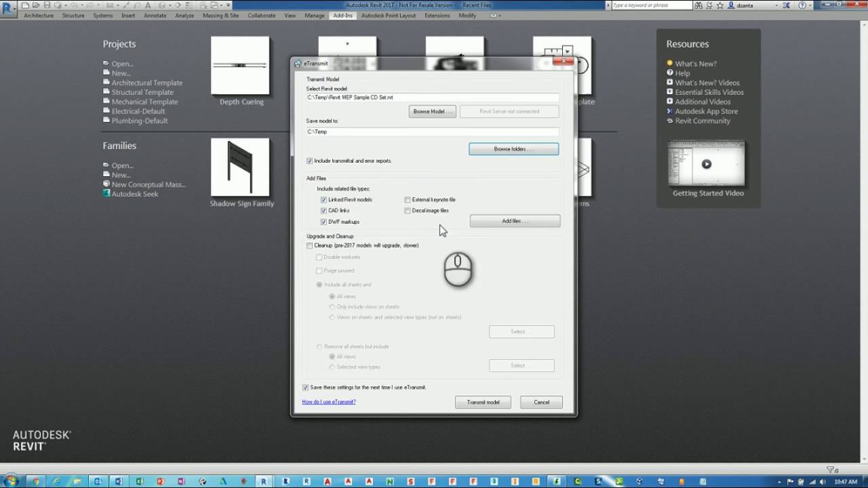Open the Revit application menu button
The height and width of the screenshot is (488, 868).
8,7
